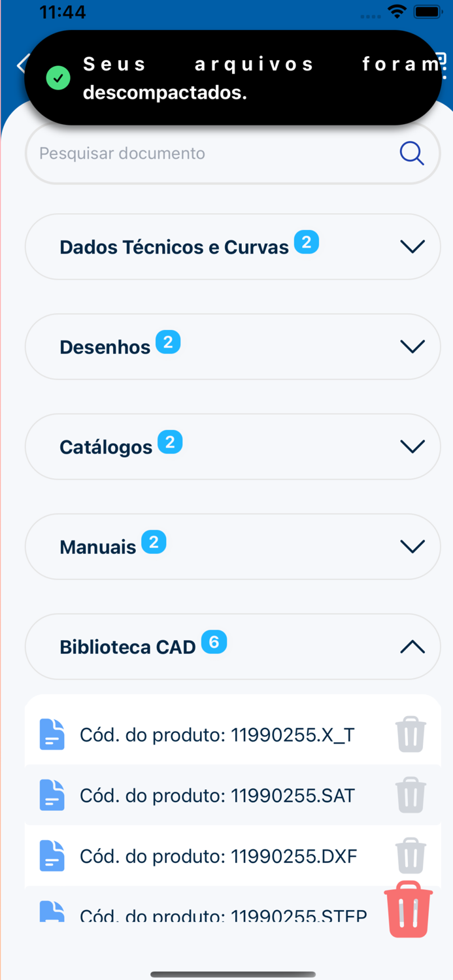
Task: Tap the document icon for 11990255.DXF
Action: (52, 856)
